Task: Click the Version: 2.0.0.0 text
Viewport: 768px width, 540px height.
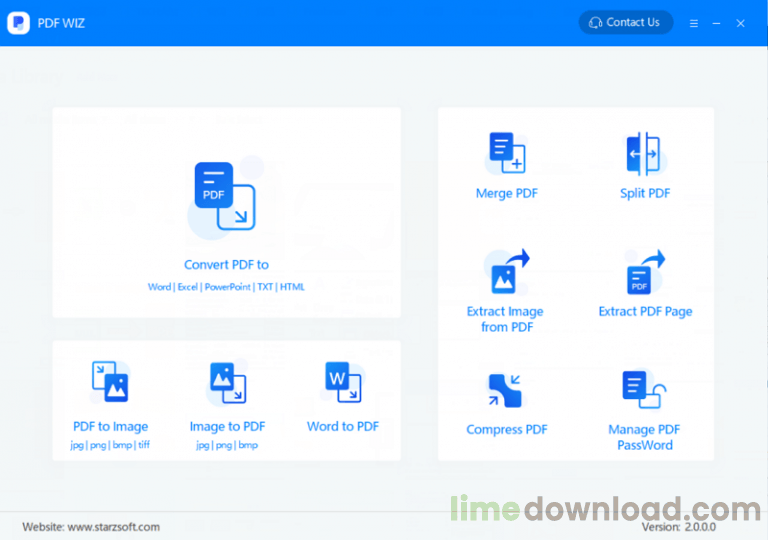Action: click(678, 527)
